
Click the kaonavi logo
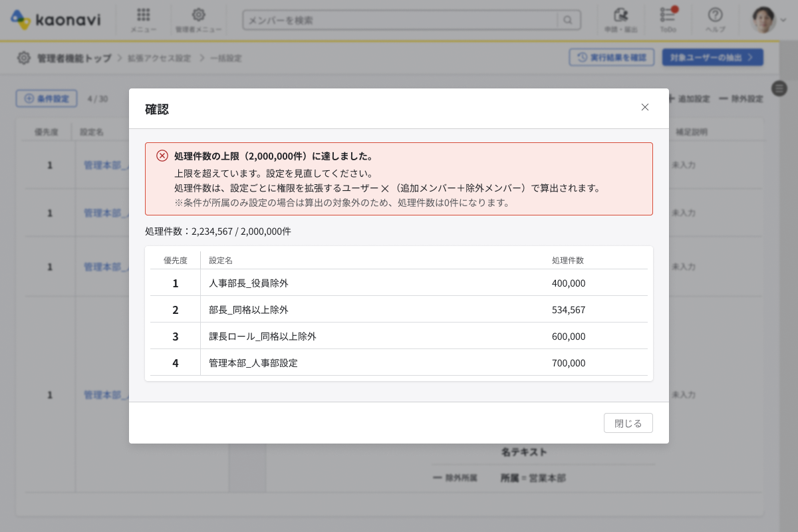click(56, 20)
